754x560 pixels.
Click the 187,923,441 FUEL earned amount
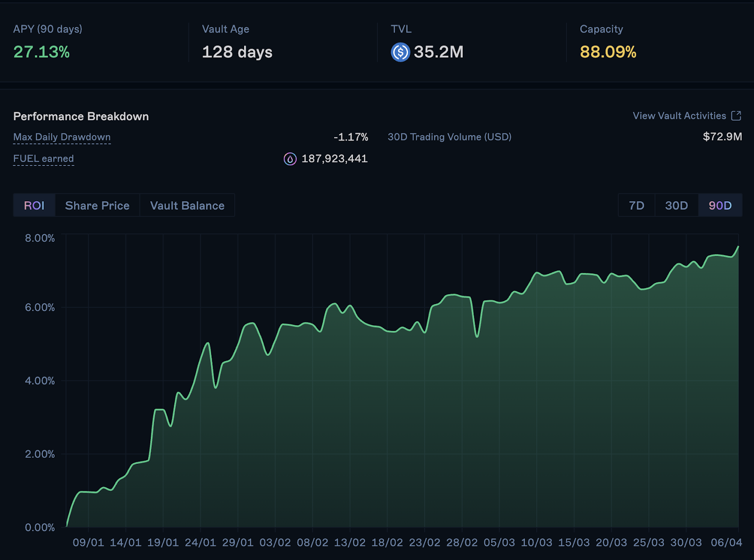(x=334, y=159)
